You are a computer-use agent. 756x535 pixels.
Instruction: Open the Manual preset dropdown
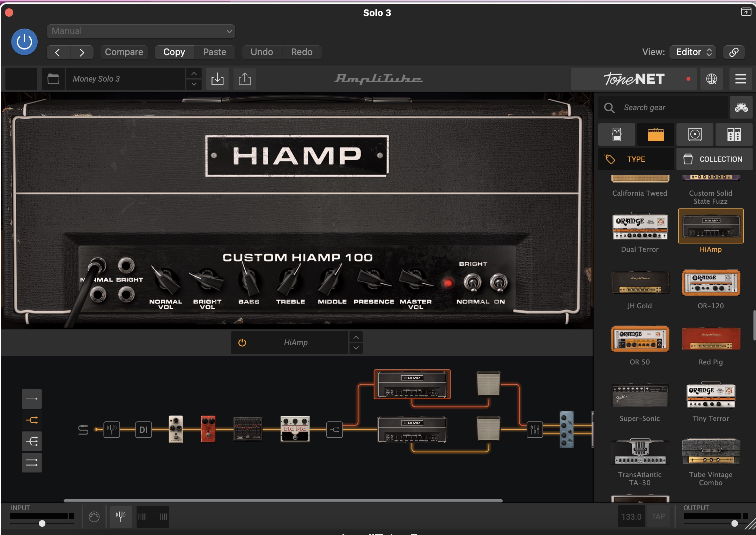(x=141, y=31)
